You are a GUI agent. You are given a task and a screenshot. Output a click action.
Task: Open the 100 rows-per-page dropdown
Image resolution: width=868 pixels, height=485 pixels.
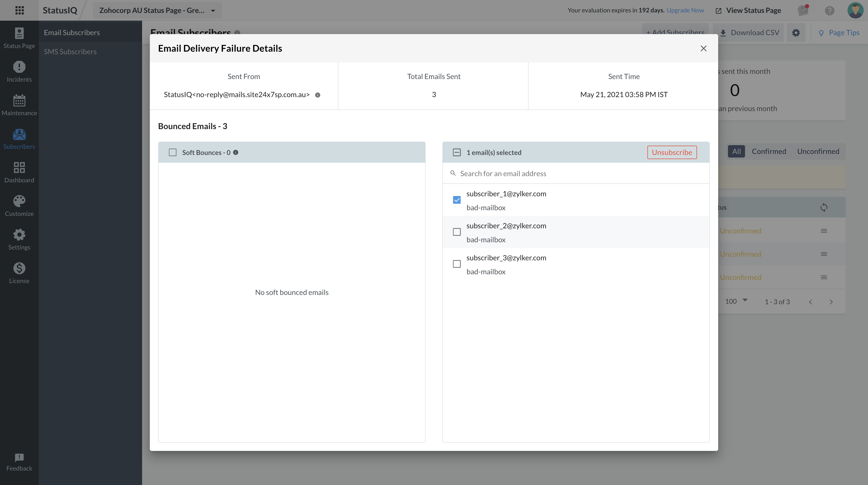pyautogui.click(x=736, y=301)
